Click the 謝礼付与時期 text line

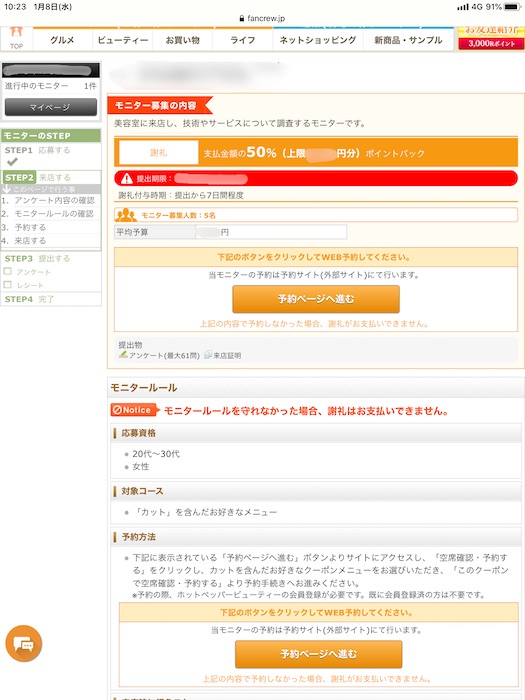[181, 195]
